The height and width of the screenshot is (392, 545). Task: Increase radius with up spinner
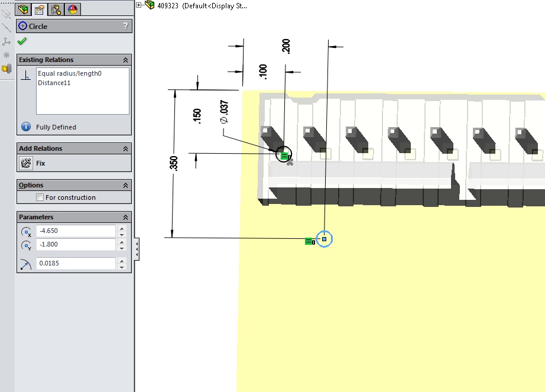(x=122, y=260)
